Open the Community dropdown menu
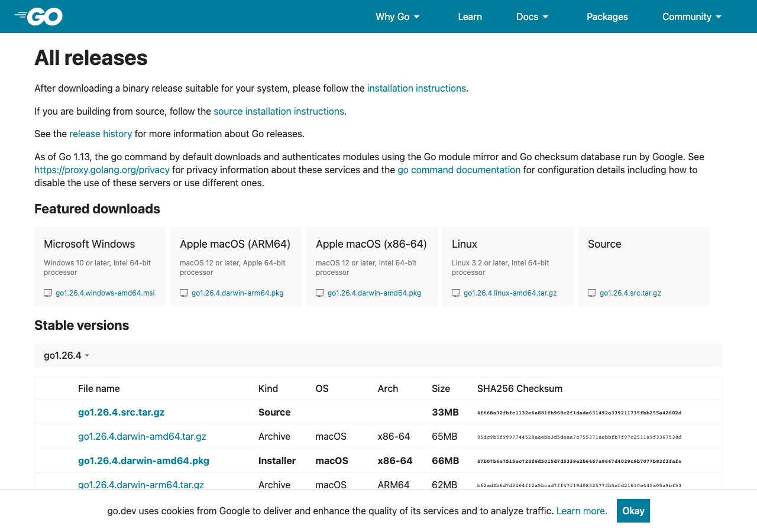 tap(692, 17)
